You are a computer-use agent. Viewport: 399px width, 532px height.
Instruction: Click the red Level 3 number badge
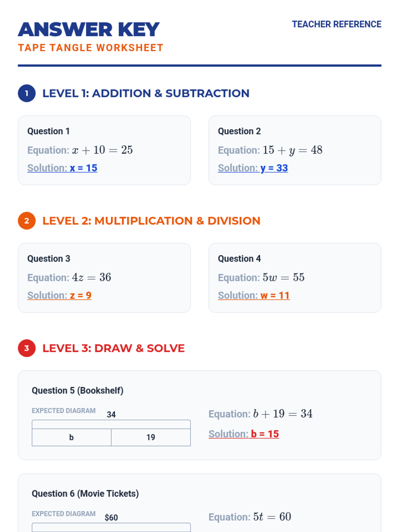click(27, 348)
